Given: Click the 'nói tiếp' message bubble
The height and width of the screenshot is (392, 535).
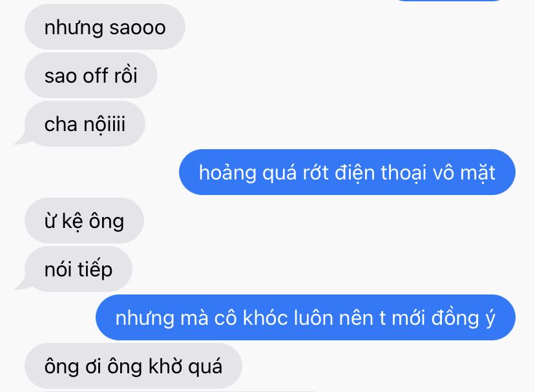Looking at the screenshot, I should [x=78, y=269].
